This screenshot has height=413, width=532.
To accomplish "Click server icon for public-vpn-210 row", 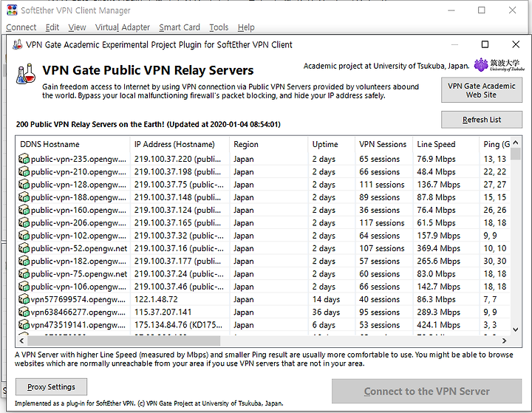I will pos(24,171).
